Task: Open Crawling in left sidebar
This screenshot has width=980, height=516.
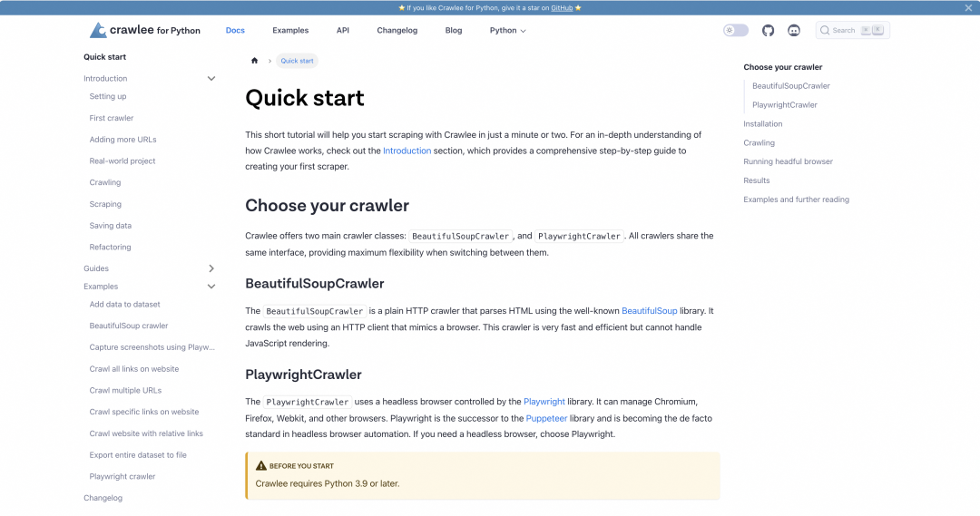Action: 105,182
